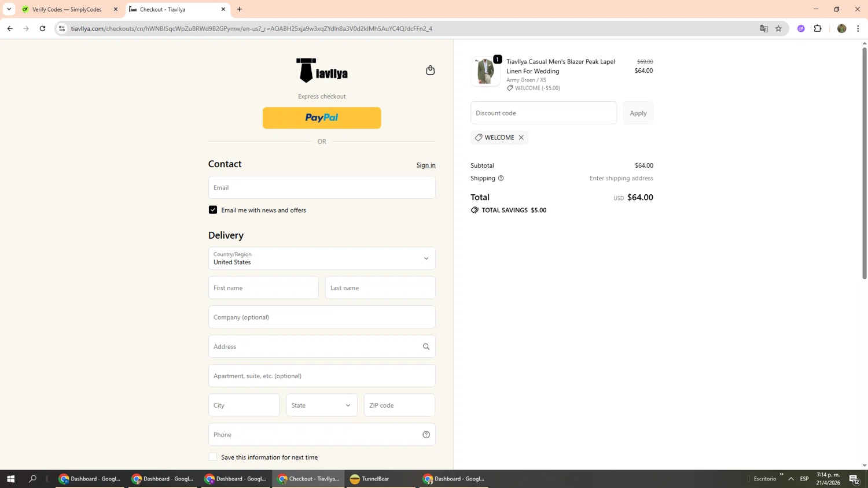Open TunnelBear from the taskbar
868x488 pixels.
click(x=381, y=479)
